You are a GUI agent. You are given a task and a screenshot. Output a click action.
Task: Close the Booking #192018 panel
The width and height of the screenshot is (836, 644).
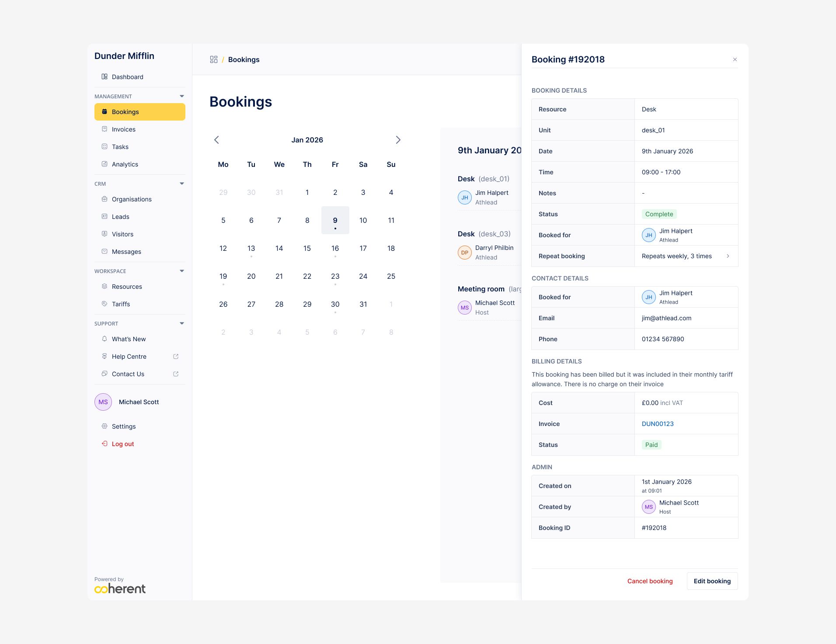coord(735,59)
